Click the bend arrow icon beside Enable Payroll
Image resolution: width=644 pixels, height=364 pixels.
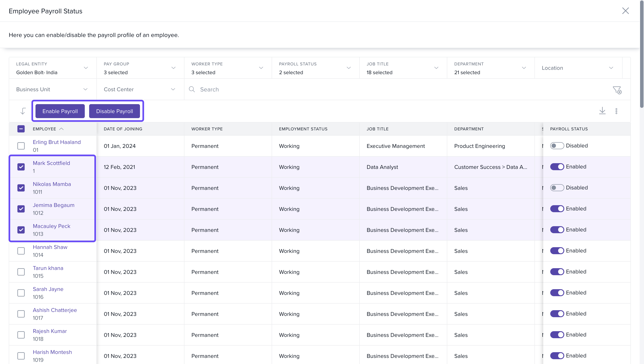(x=23, y=111)
